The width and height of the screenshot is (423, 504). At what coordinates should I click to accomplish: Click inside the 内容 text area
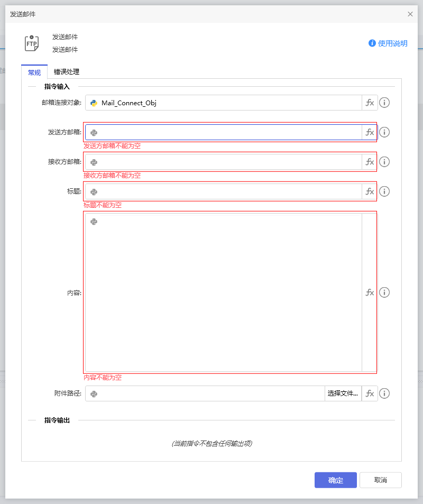pos(223,292)
